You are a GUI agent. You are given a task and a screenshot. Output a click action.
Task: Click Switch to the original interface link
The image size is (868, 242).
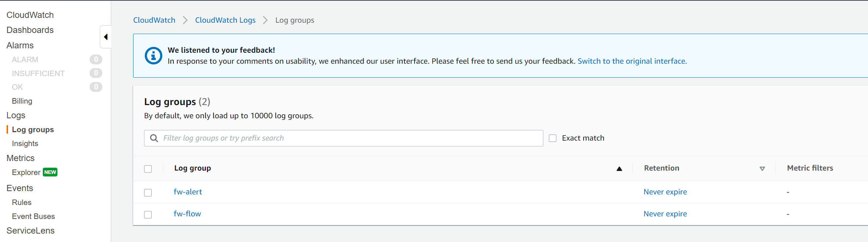(632, 61)
